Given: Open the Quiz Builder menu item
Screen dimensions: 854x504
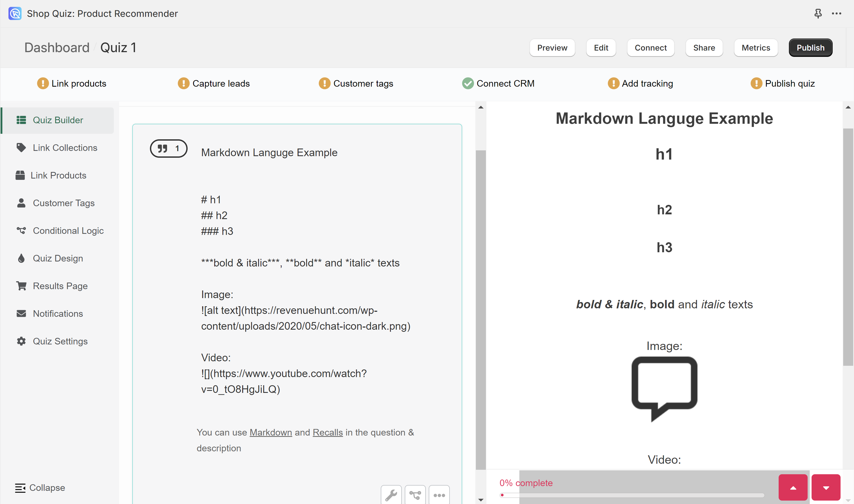Looking at the screenshot, I should pos(58,120).
